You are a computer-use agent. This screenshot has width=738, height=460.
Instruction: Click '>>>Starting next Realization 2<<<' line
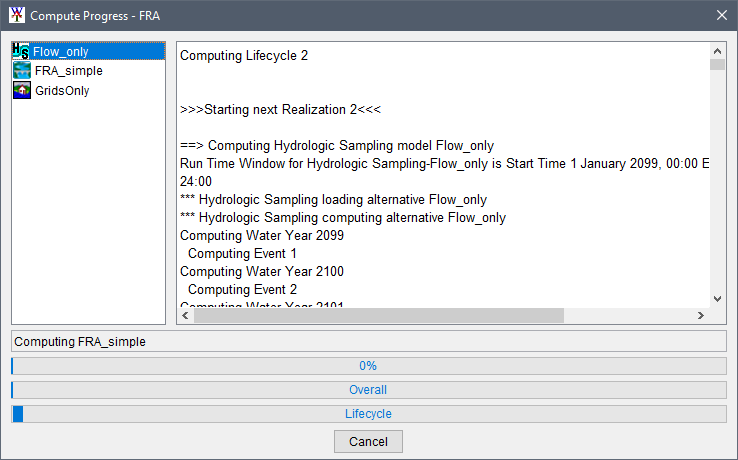tap(281, 110)
